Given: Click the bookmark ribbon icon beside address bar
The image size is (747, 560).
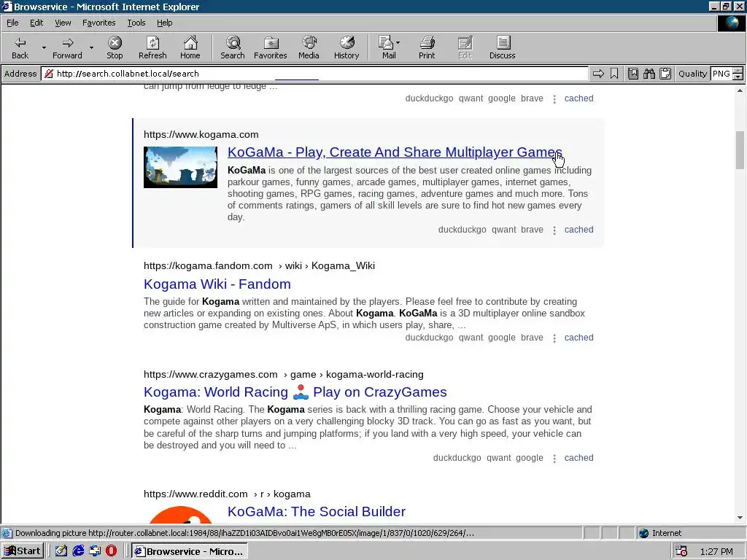Looking at the screenshot, I should (x=614, y=74).
